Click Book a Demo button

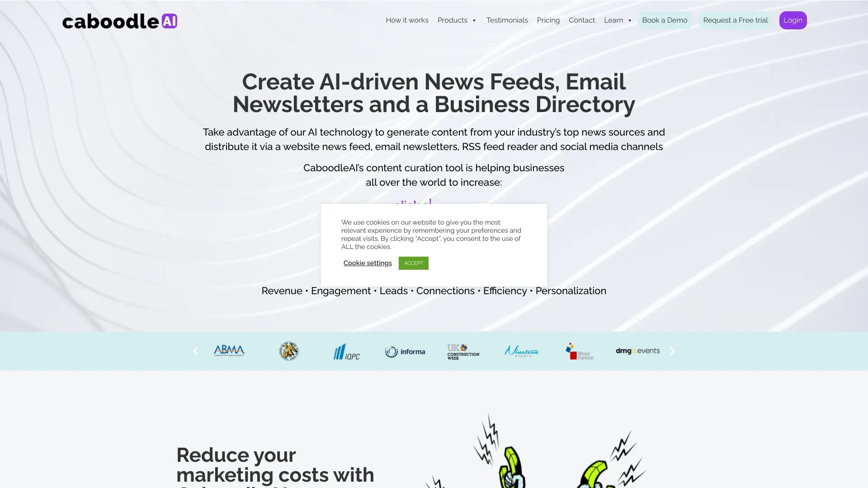coord(664,20)
